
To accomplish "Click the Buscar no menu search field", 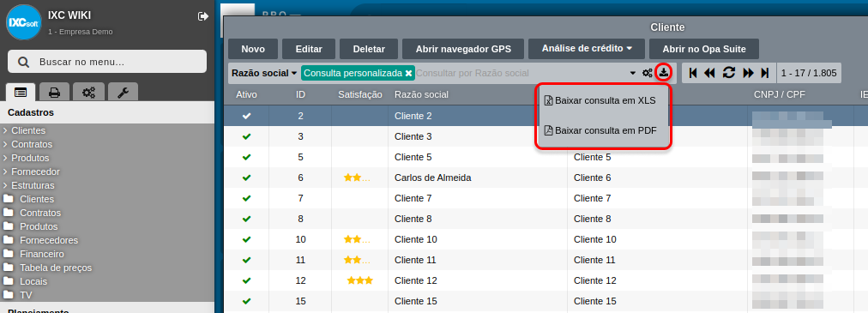I will tap(107, 62).
